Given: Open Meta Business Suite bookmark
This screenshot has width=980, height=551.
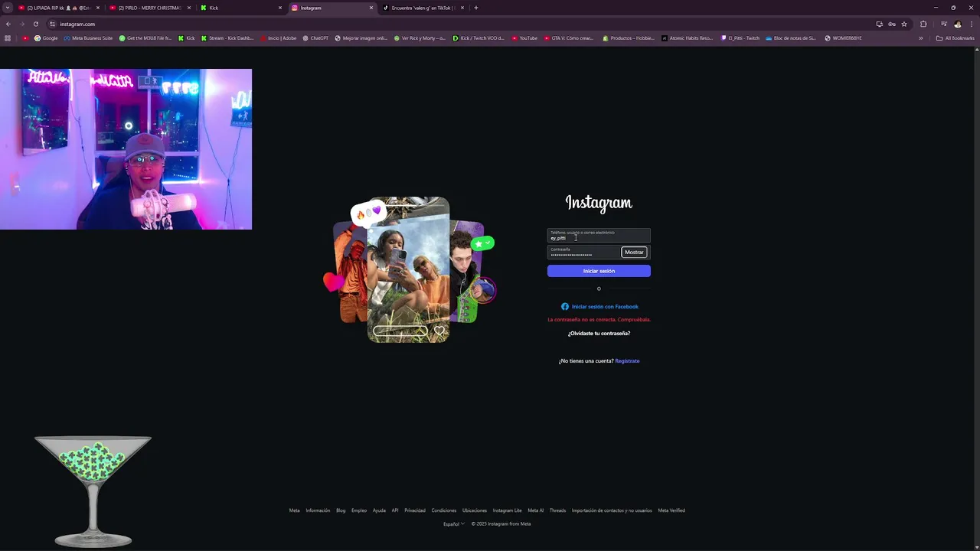Looking at the screenshot, I should pos(88,38).
